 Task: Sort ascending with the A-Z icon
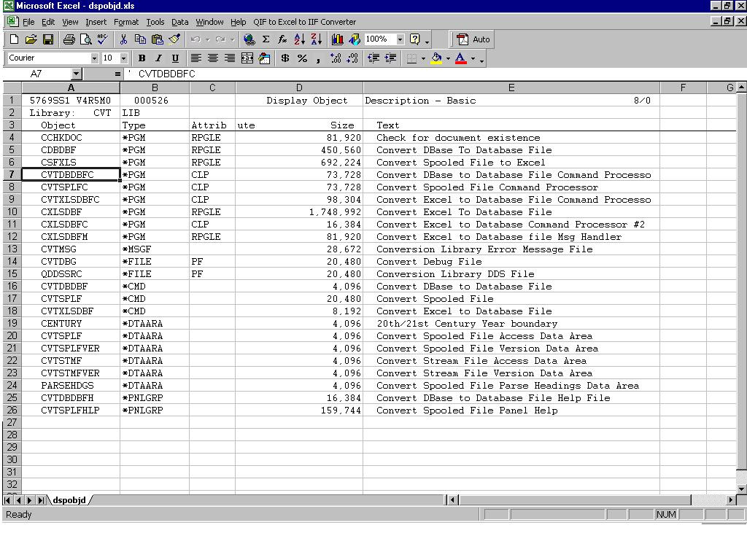click(x=299, y=39)
